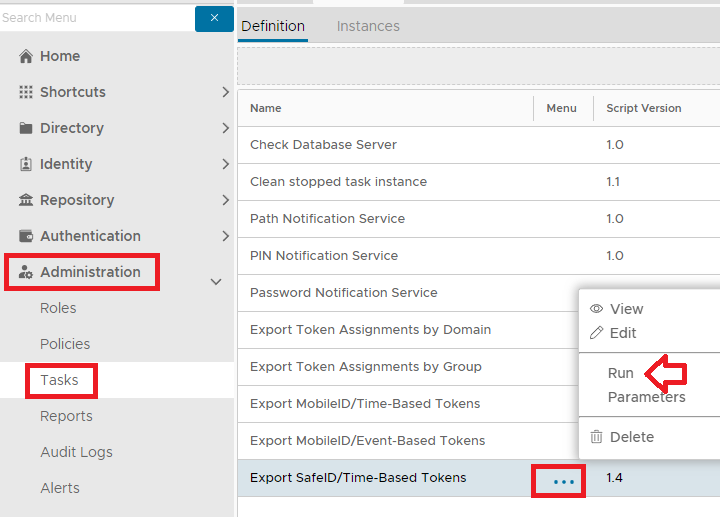Clear the search menu with X button
The image size is (720, 517).
click(x=214, y=18)
